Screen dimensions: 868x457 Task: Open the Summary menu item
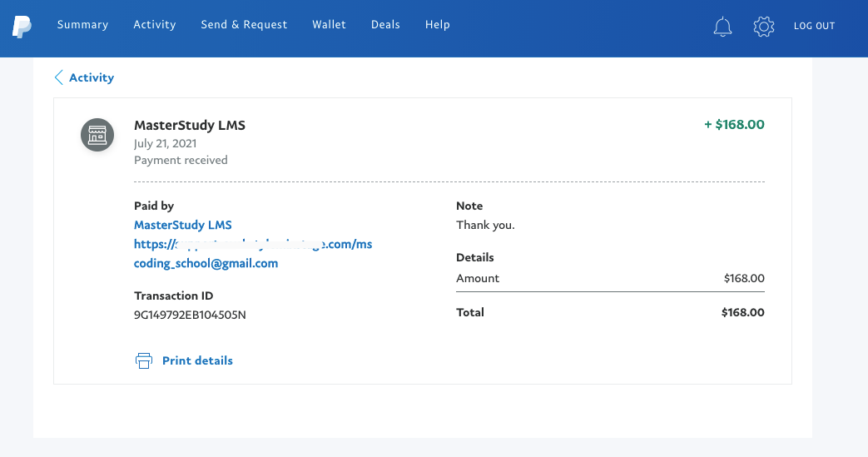tap(82, 24)
